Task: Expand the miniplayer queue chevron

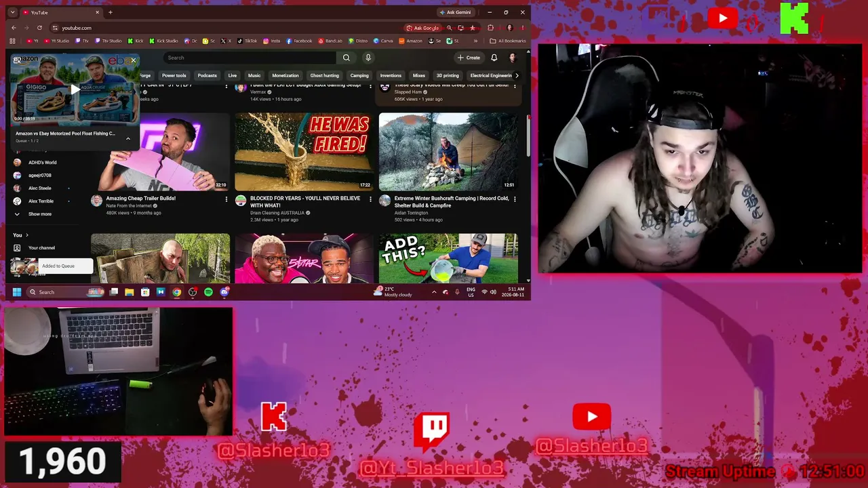Action: (x=127, y=138)
